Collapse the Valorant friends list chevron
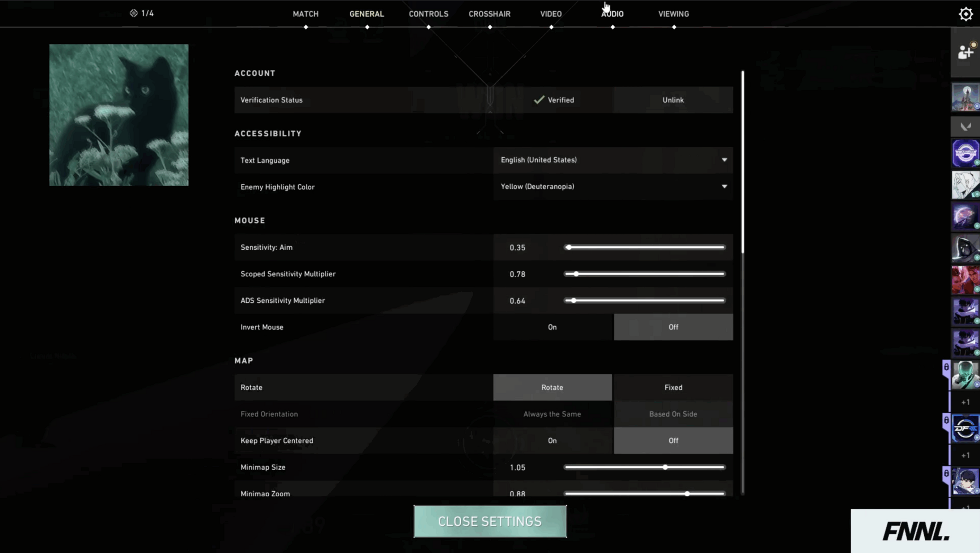Screen dimensions: 980x553 (x=965, y=126)
